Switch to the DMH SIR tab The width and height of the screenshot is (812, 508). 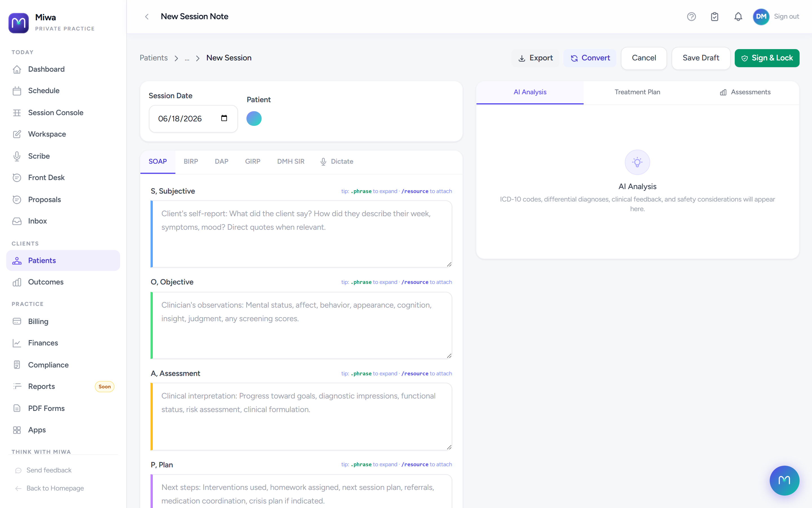[x=291, y=162]
